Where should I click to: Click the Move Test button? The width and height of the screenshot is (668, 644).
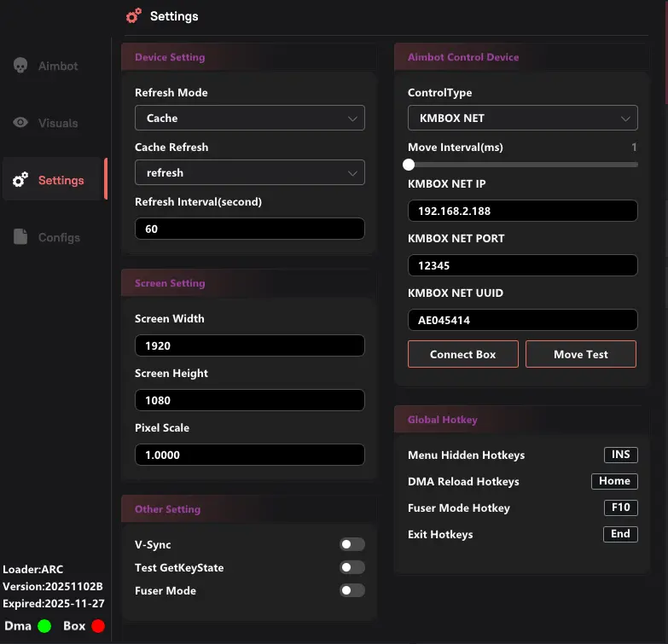click(580, 354)
